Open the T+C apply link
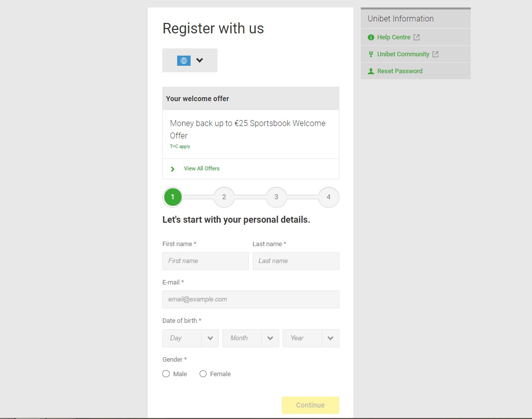 point(180,146)
